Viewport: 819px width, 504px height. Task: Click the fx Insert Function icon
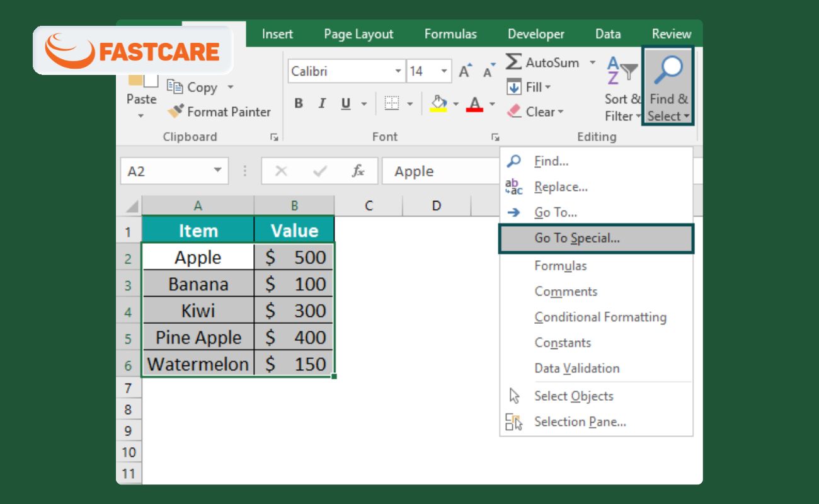(358, 171)
